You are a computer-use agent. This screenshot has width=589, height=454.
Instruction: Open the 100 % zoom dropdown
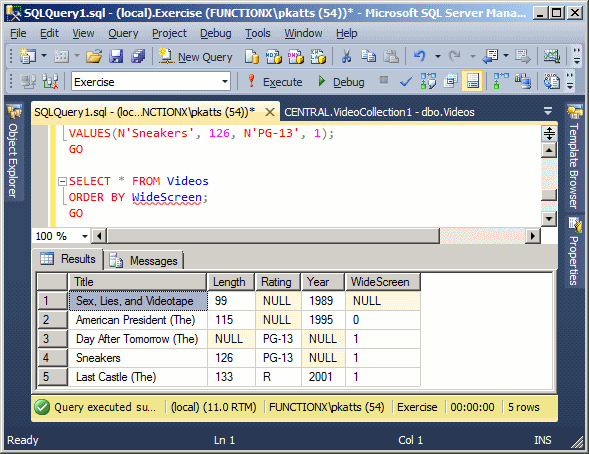[x=85, y=236]
